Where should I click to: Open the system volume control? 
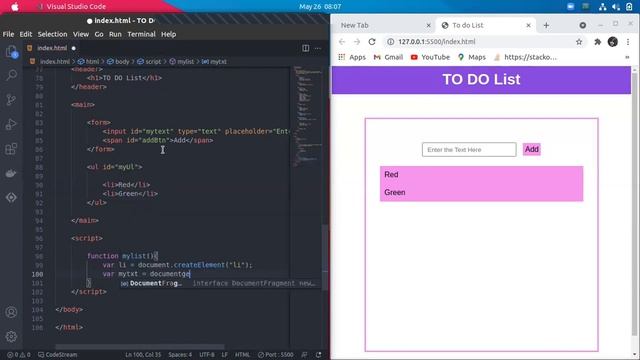616,7
